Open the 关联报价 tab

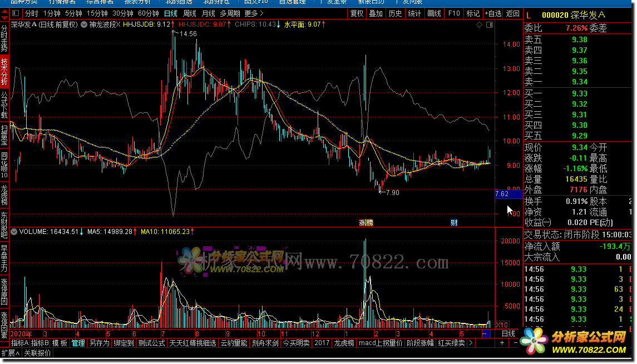[x=38, y=353]
